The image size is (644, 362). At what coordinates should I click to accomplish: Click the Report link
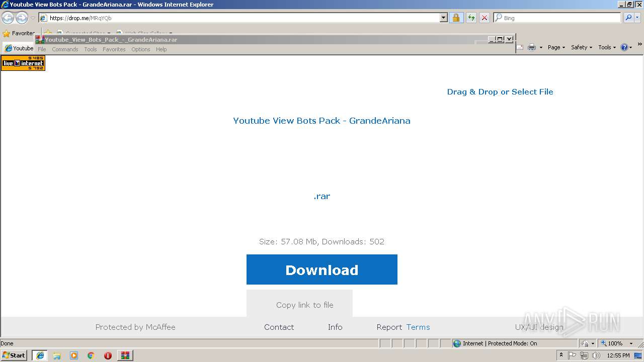(x=389, y=327)
